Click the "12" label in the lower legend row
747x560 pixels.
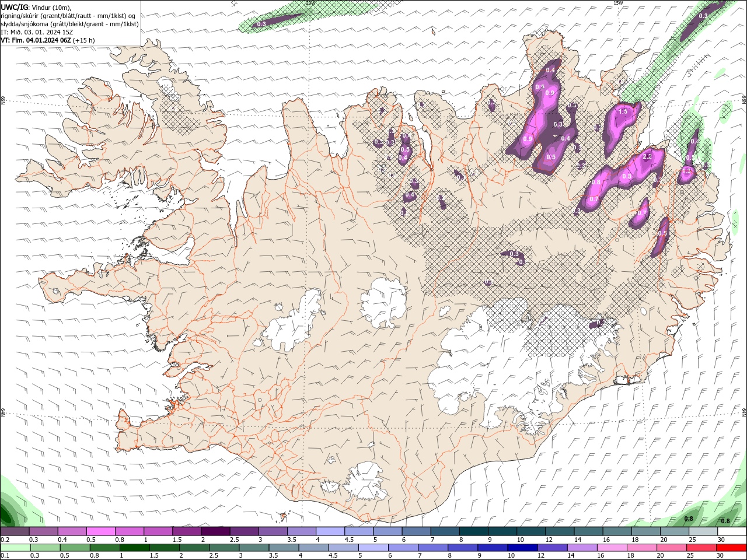541,556
